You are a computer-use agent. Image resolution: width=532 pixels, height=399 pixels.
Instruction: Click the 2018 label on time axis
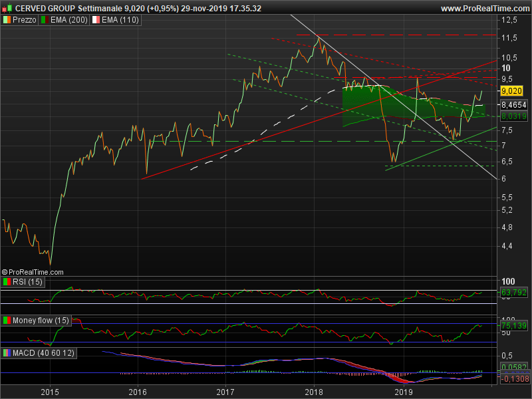314,393
